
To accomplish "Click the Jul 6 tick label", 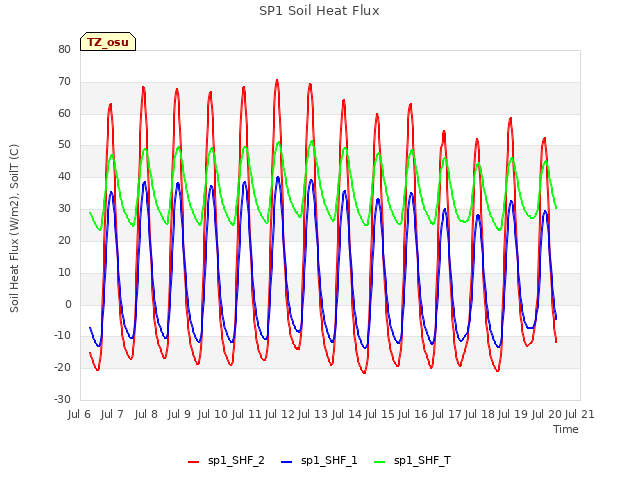I will point(79,414).
